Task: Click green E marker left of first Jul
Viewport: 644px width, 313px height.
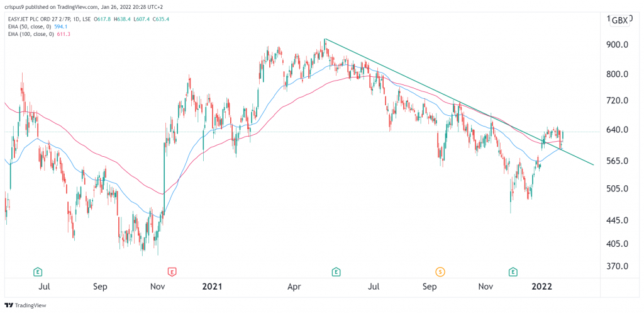Action: pyautogui.click(x=38, y=271)
